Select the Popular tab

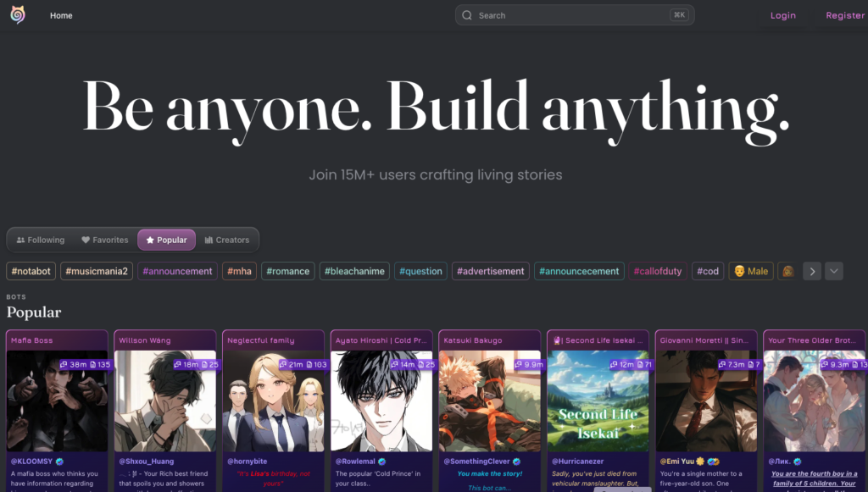point(167,240)
